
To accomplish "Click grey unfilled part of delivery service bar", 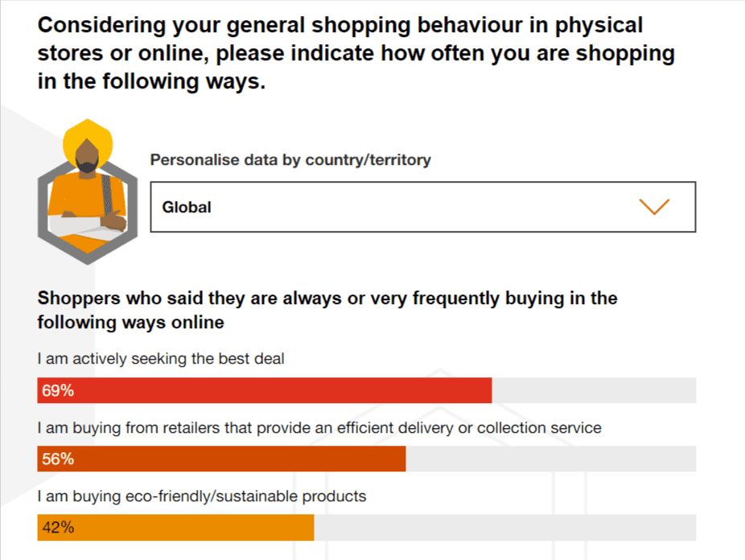I will [x=551, y=459].
